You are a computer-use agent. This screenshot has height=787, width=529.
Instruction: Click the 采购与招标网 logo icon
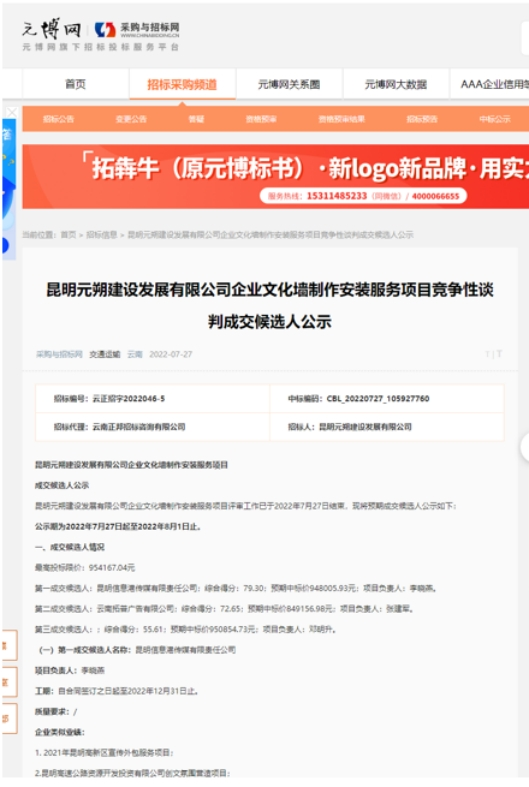point(105,30)
